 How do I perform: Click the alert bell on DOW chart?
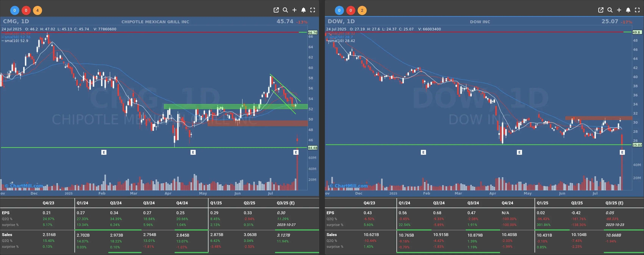pos(628,10)
